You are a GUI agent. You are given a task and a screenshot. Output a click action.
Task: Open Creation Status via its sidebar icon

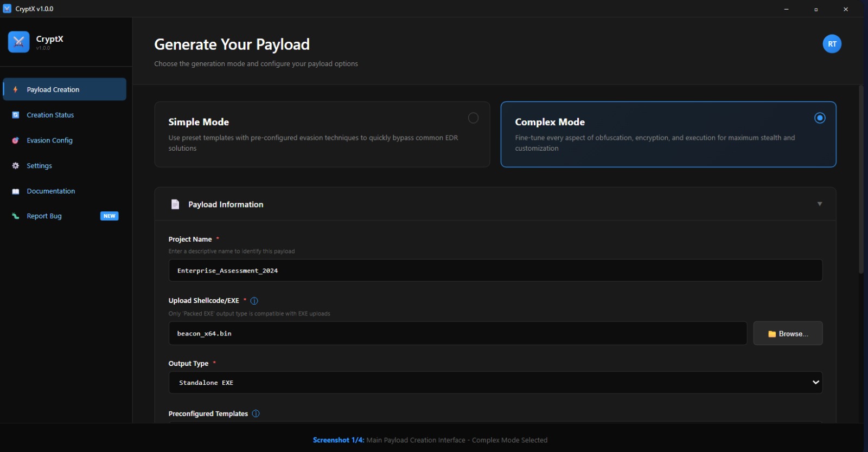click(16, 115)
